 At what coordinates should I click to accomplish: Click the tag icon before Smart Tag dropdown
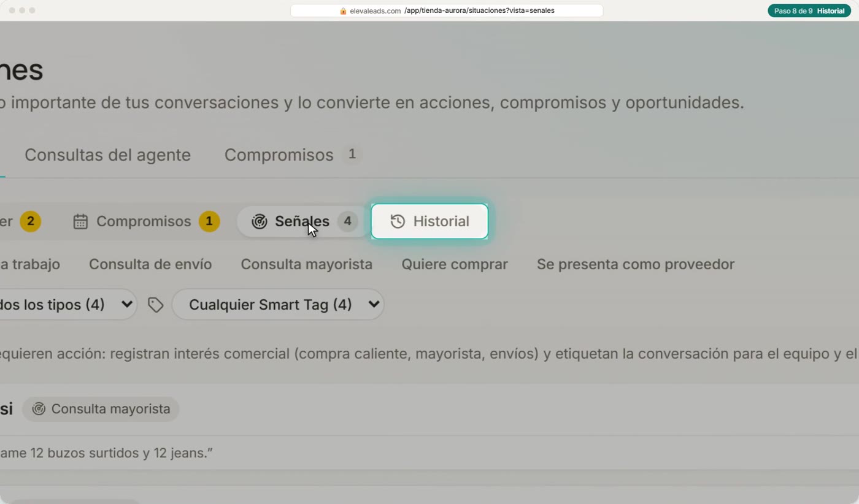[x=155, y=305]
